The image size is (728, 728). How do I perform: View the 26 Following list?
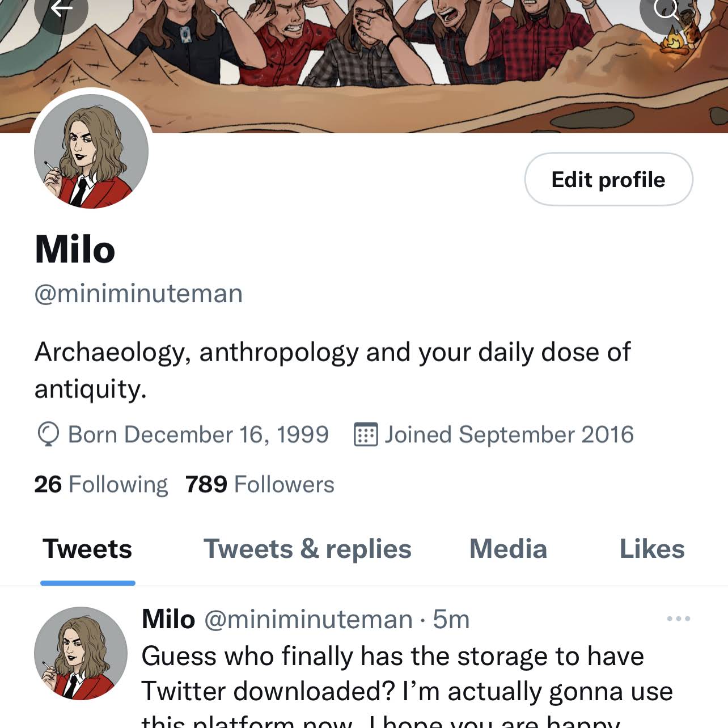click(101, 485)
